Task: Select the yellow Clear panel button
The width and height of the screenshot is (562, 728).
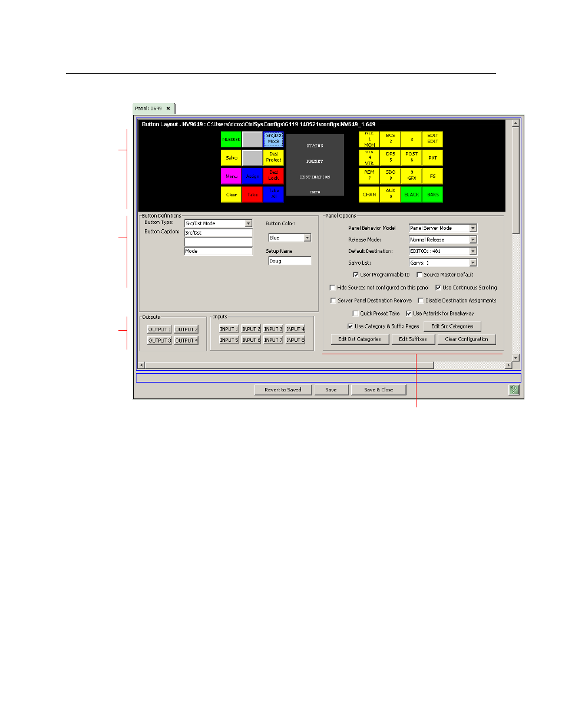Action: (231, 194)
